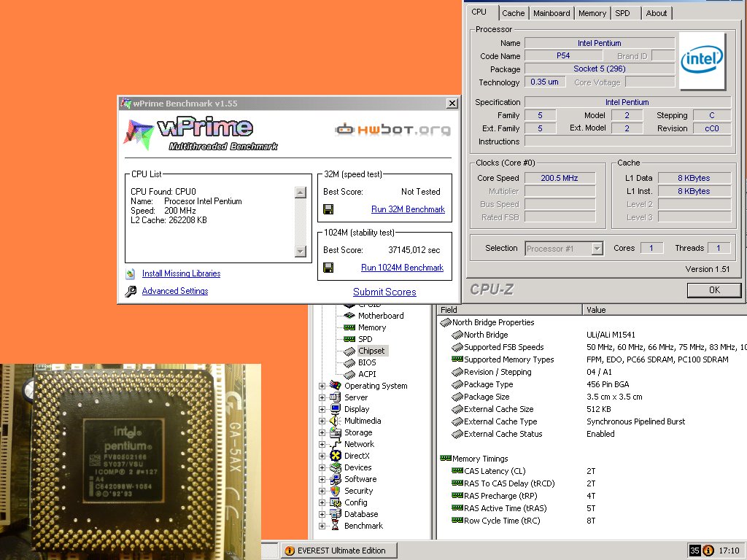Click the Run 32M Benchmark link
Screen dimensions: 747x560
point(408,209)
